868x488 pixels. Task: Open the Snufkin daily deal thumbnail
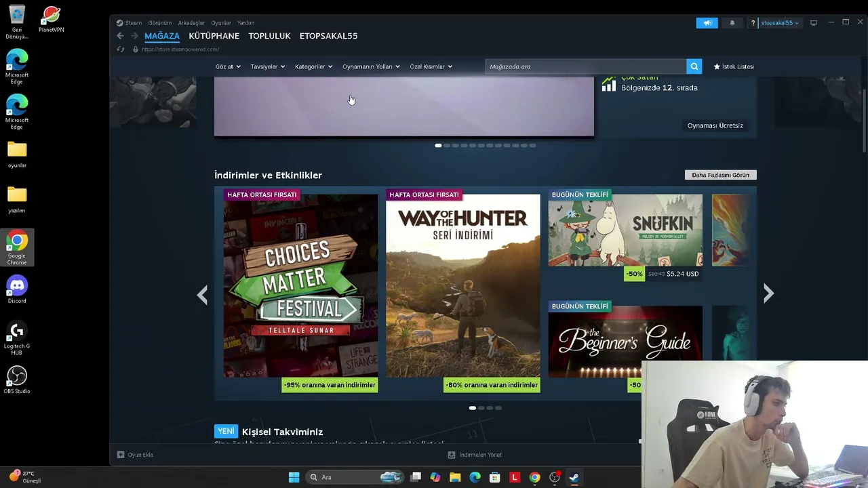[625, 230]
